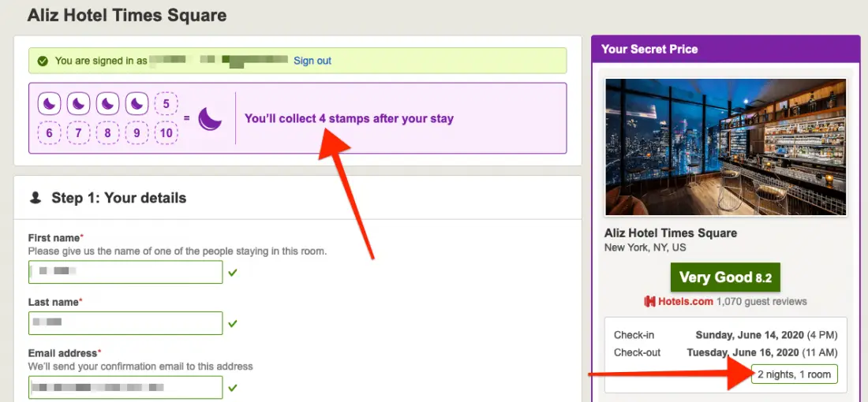This screenshot has height=402, width=868.
Task: Click the person icon beside Step 1
Action: click(x=36, y=198)
